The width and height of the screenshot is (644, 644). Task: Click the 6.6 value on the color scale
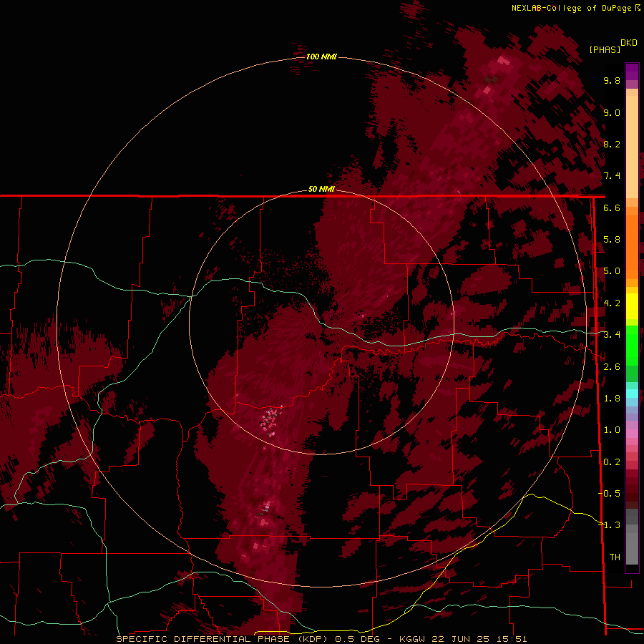[612, 208]
